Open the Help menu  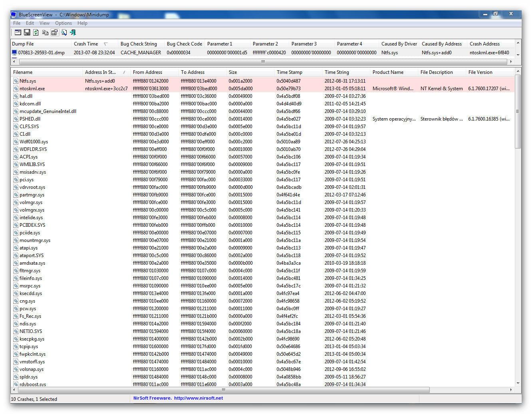point(82,23)
